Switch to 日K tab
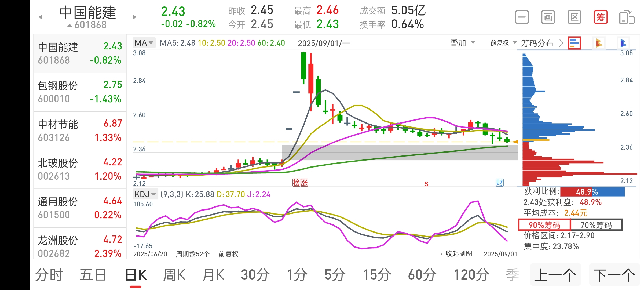Viewport: 644px width, 290px height. (x=136, y=275)
